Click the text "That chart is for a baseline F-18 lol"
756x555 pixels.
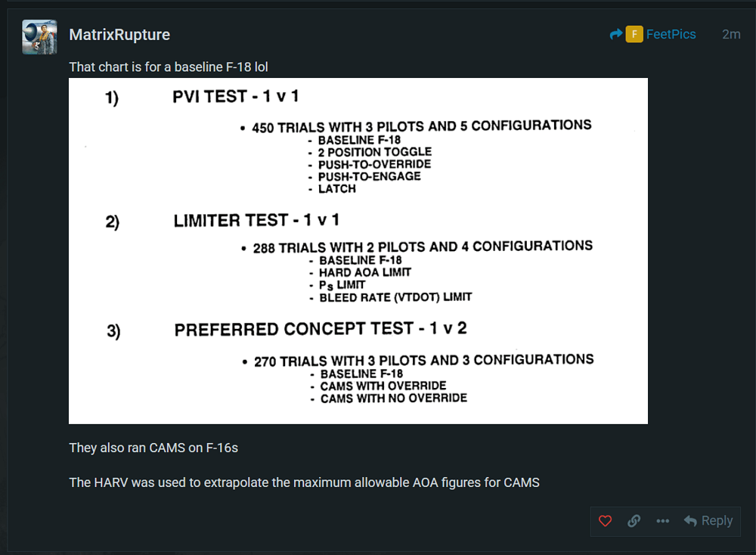click(x=169, y=67)
